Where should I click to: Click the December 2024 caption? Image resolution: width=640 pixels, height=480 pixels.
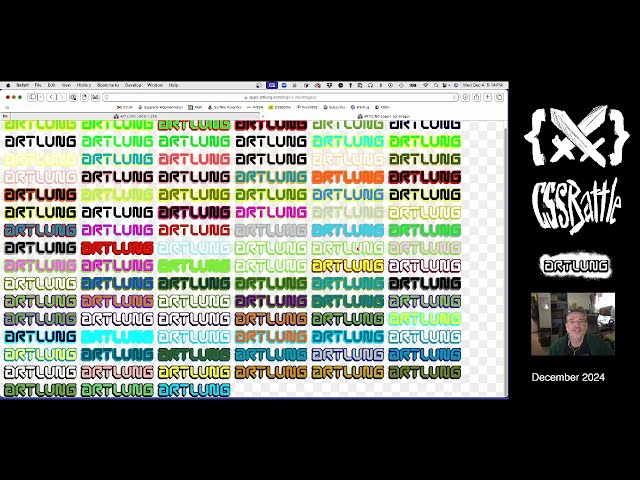568,378
